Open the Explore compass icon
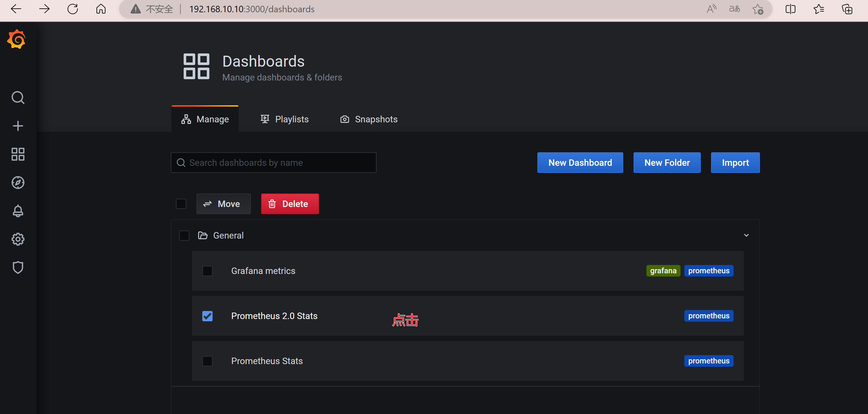Viewport: 868px width, 414px height. coord(18,183)
